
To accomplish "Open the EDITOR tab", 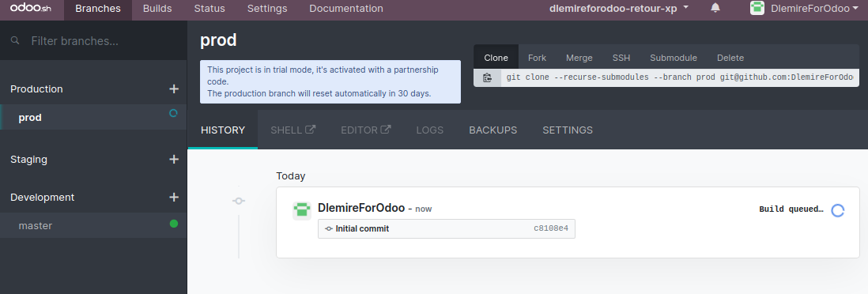I will [x=366, y=130].
